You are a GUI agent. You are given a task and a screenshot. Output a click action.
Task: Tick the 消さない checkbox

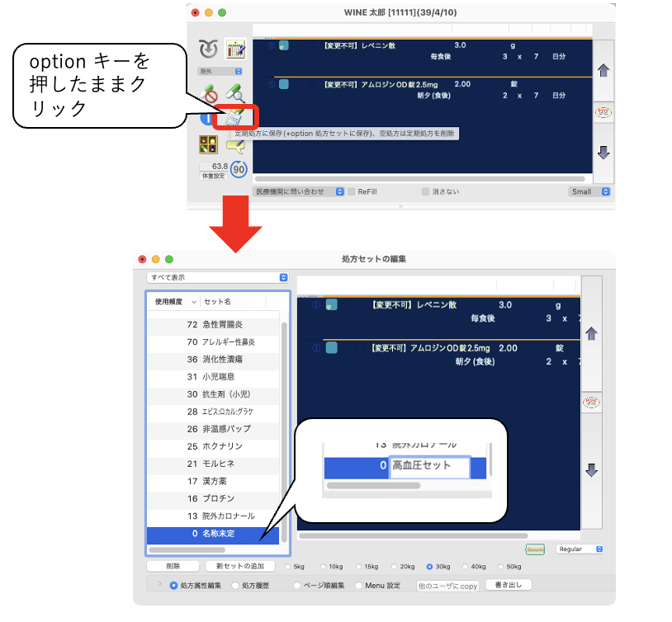pyautogui.click(x=426, y=191)
